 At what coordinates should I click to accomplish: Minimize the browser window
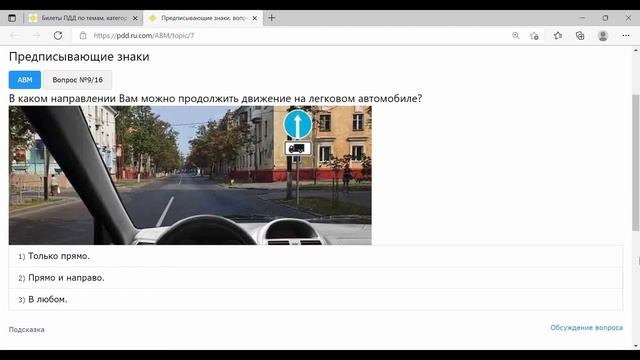(x=582, y=18)
